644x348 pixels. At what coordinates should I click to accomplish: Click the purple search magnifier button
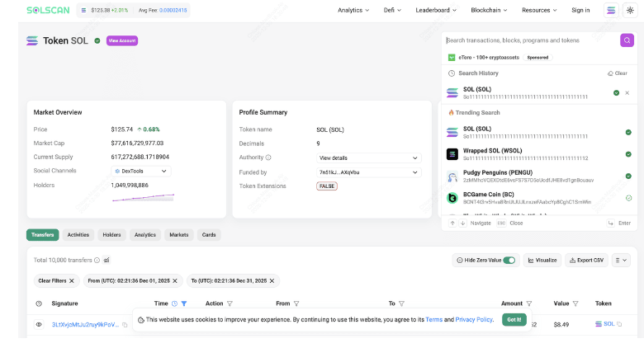(x=627, y=40)
